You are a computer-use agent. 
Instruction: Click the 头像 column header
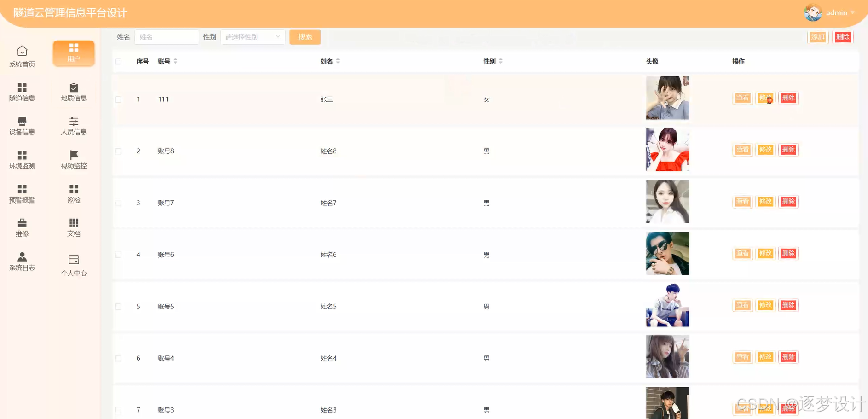(x=652, y=62)
